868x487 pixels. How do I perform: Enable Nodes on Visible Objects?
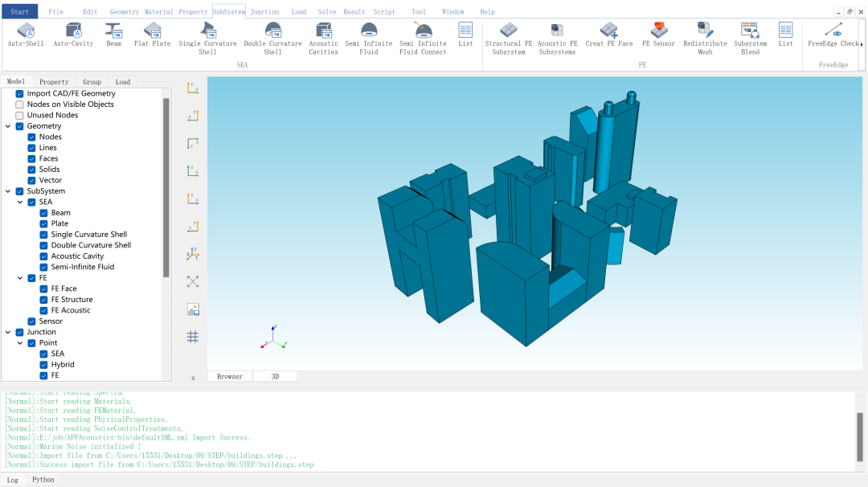click(x=19, y=104)
